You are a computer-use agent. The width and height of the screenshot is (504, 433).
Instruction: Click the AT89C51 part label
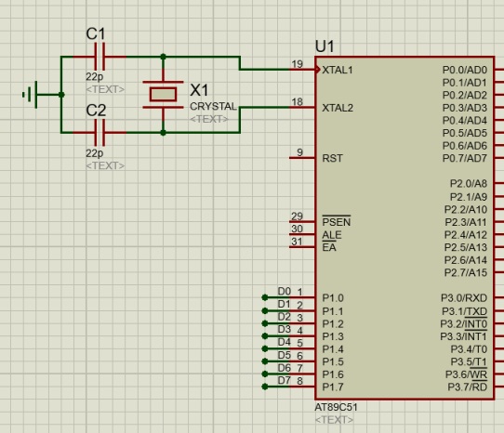click(x=336, y=407)
